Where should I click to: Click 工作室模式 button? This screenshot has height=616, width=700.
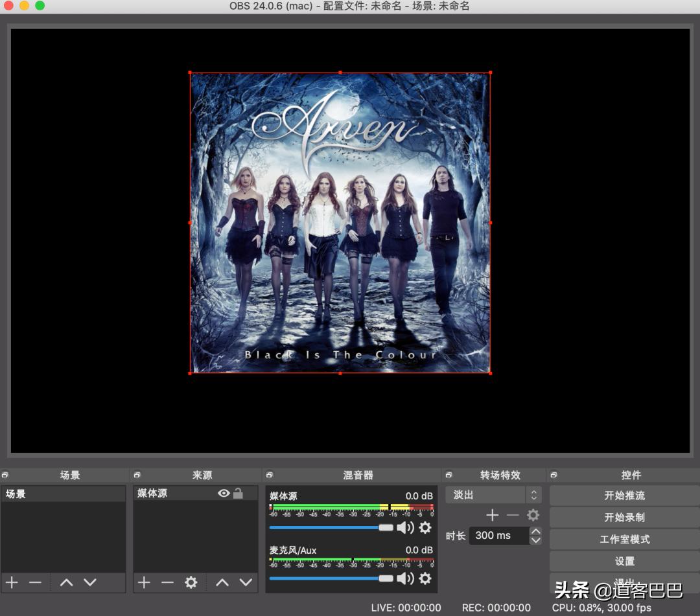(x=625, y=540)
